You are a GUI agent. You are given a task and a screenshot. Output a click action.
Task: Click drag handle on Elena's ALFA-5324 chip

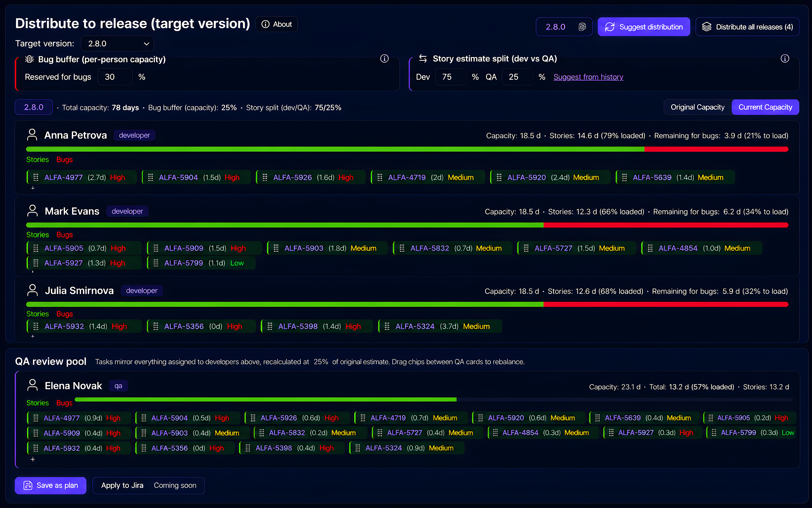click(358, 448)
